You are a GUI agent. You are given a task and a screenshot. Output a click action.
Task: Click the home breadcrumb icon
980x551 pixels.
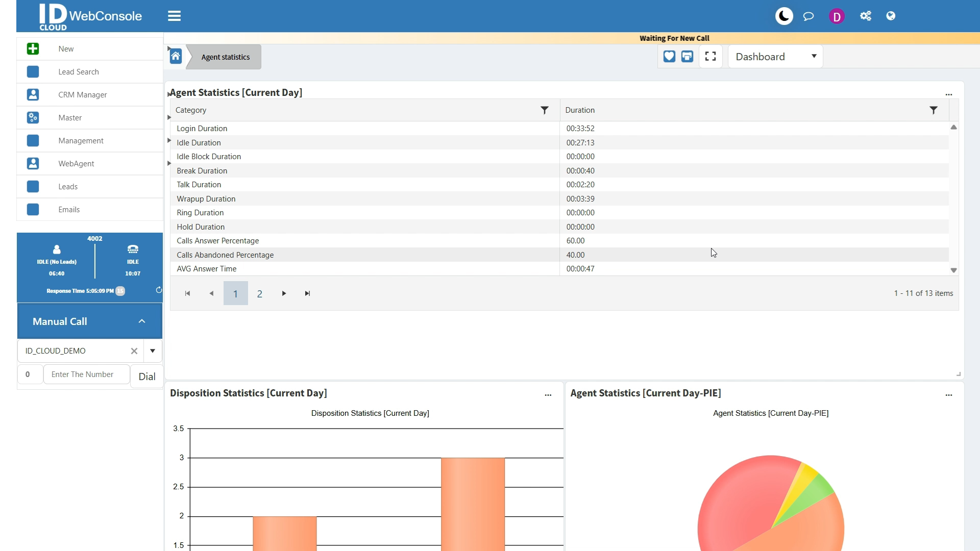(176, 57)
